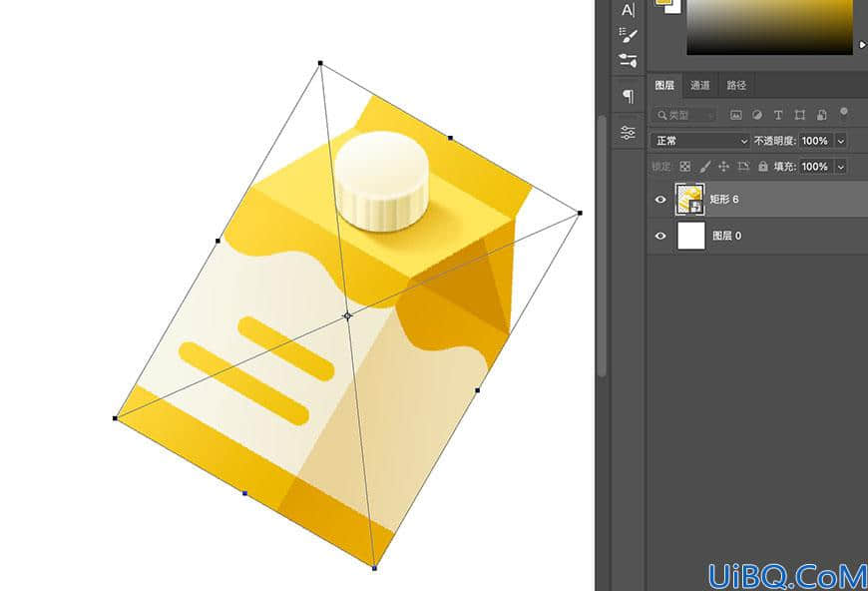
Task: Open the Character panel icon
Action: (x=628, y=10)
